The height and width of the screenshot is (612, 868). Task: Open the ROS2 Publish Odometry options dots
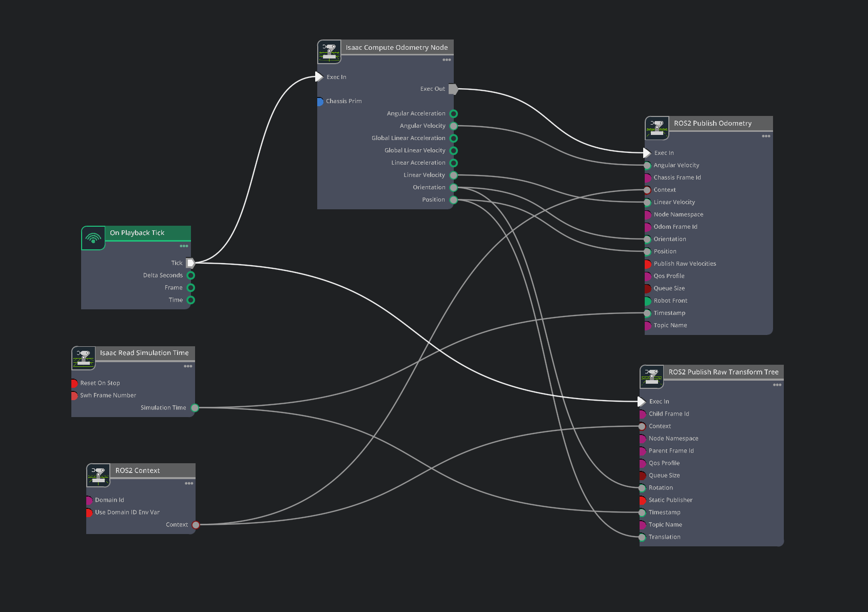click(766, 136)
